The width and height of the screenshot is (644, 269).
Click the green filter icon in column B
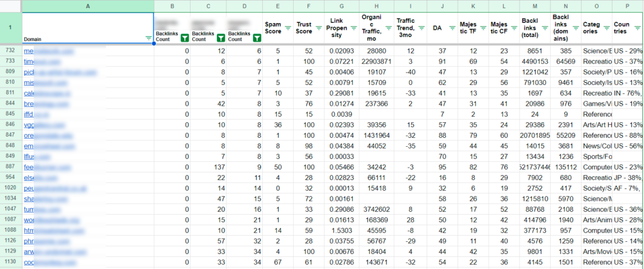pos(184,38)
